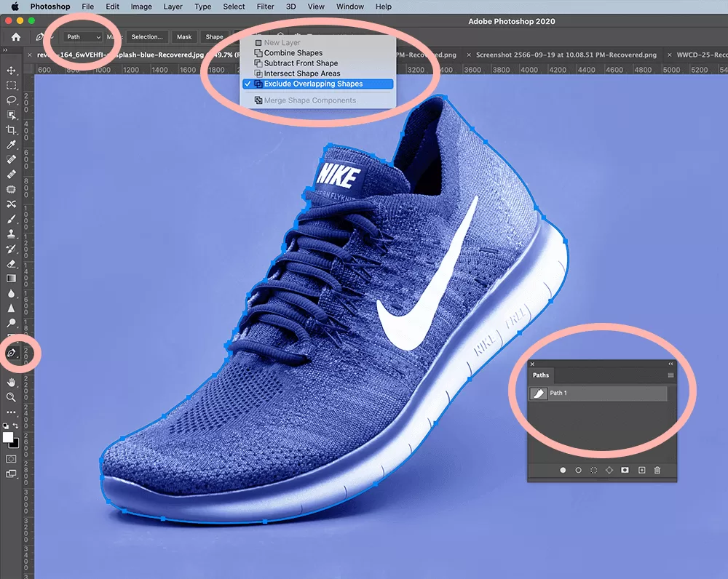Screen dimensions: 728x579
Task: Choose Exclude Overlapping Shapes option
Action: tap(318, 84)
